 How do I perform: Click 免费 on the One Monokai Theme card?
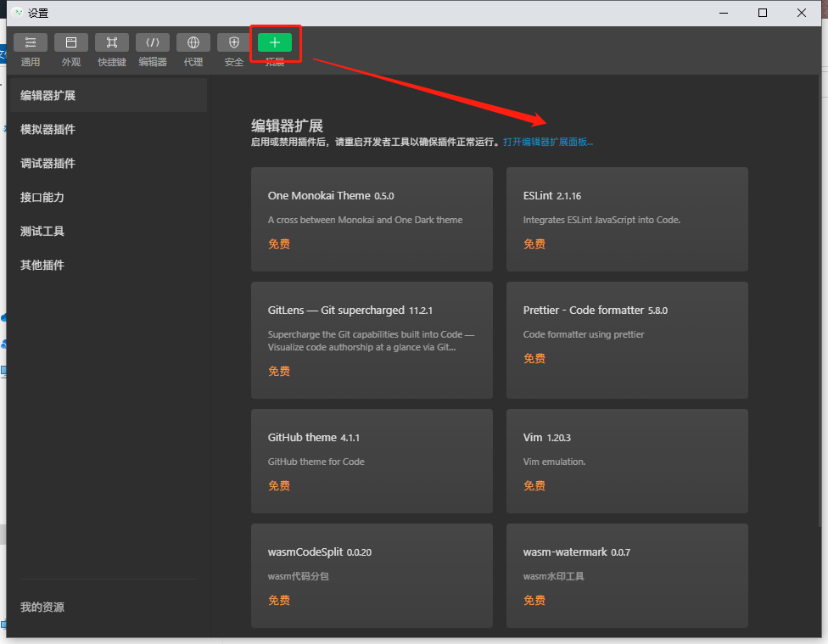[x=279, y=244]
